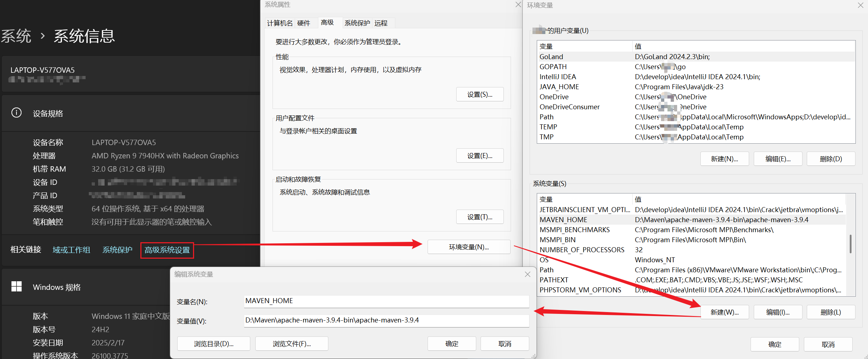Screen dimensions: 868x359
Task: Select the system Path variable under OS
Action: coord(691,270)
